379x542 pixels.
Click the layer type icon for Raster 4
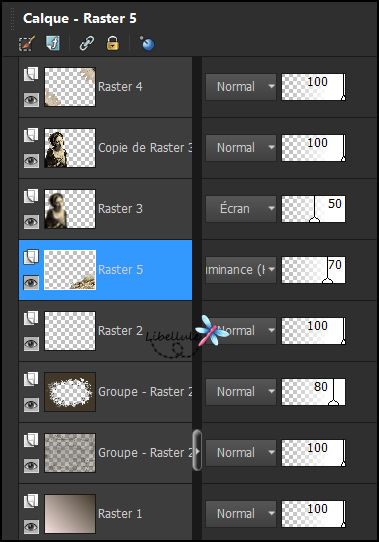point(31,74)
